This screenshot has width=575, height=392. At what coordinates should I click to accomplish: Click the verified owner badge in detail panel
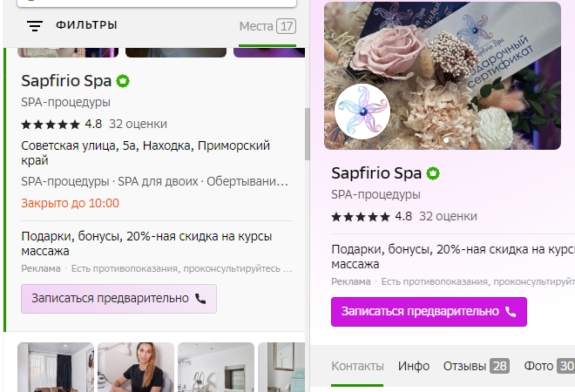(x=433, y=173)
